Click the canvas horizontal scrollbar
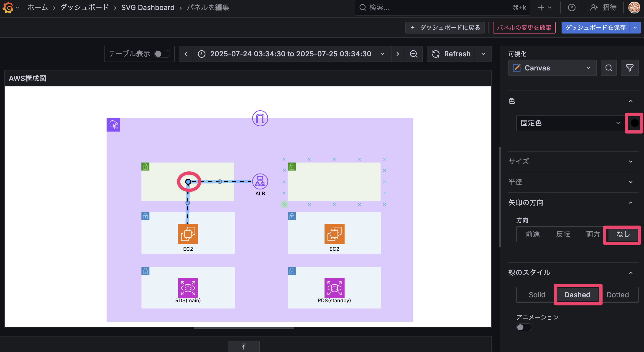This screenshot has width=644, height=352. pos(244,328)
